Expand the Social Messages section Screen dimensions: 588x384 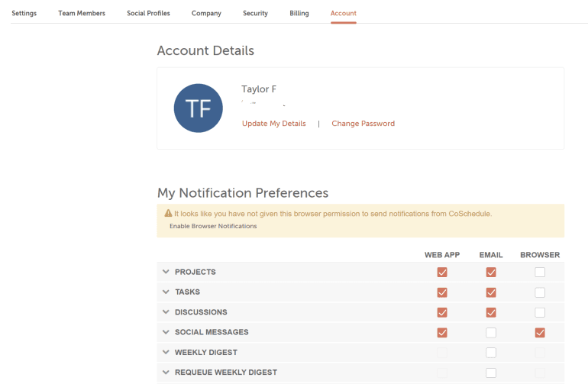coord(166,332)
